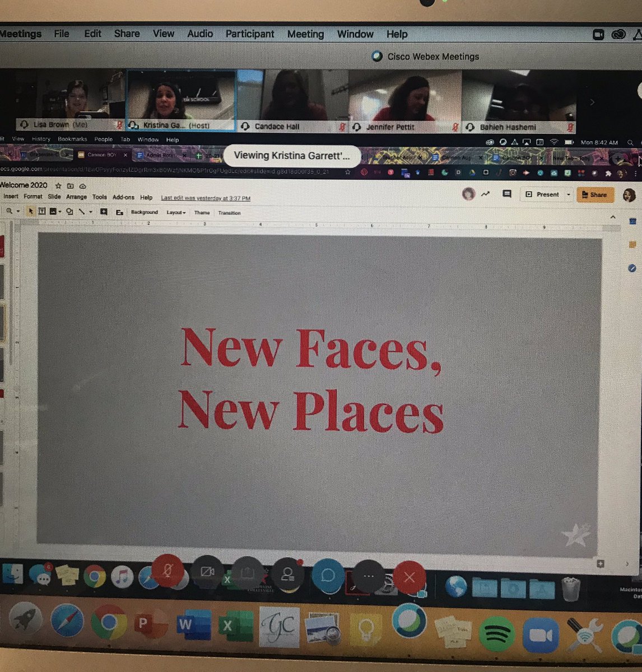Select the Line tool in Slides toolbar

coord(82,212)
